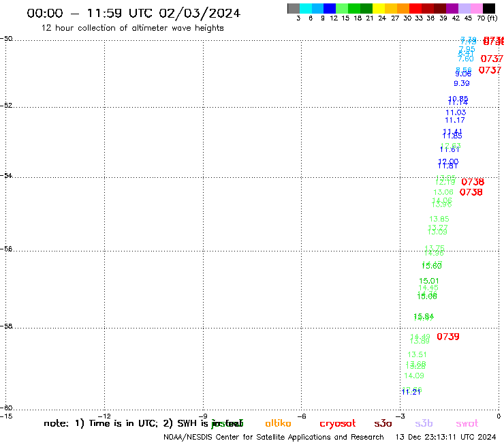Click the wave height value 13.51
The width and height of the screenshot is (504, 443).
click(x=418, y=354)
